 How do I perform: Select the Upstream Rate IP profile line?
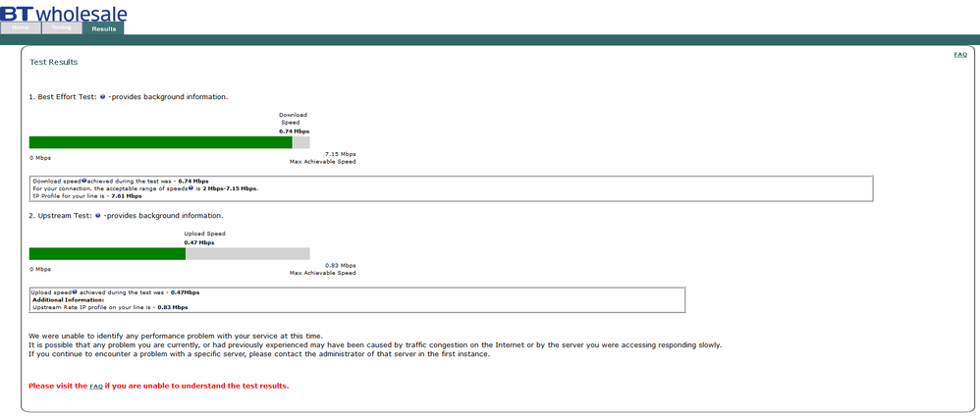pyautogui.click(x=110, y=307)
